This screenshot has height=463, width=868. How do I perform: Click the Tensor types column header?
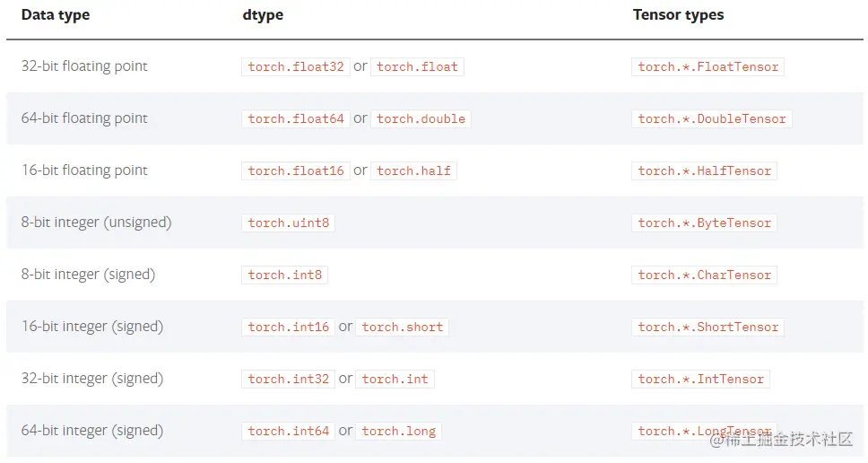pyautogui.click(x=678, y=15)
